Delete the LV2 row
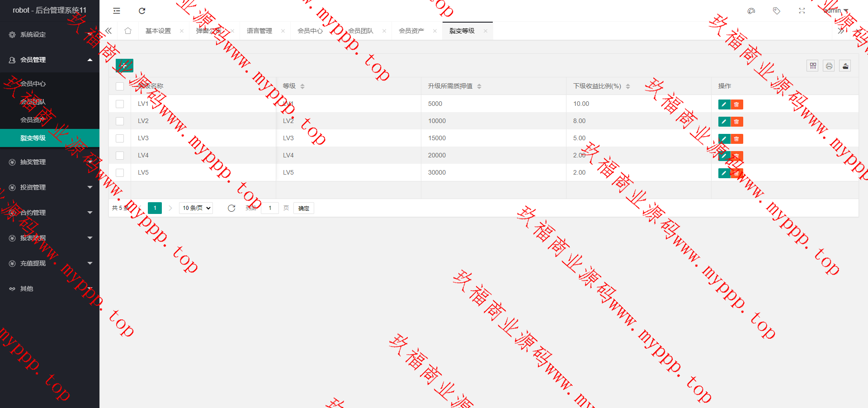868x408 pixels. coord(737,122)
